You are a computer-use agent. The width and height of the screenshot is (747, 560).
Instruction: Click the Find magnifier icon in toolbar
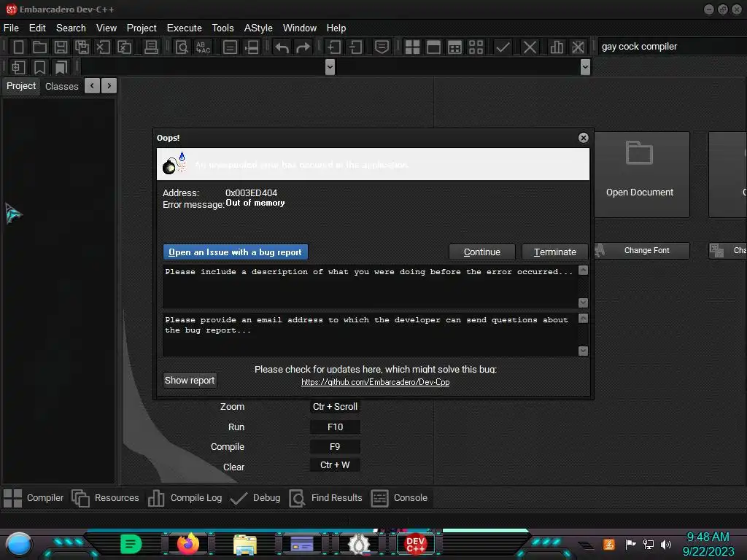(182, 47)
